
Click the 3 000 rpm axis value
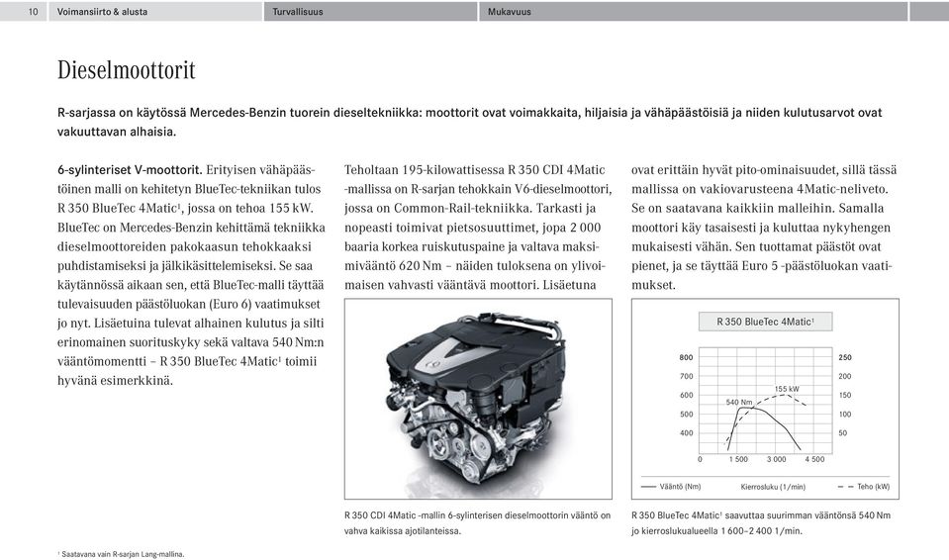tap(777, 459)
